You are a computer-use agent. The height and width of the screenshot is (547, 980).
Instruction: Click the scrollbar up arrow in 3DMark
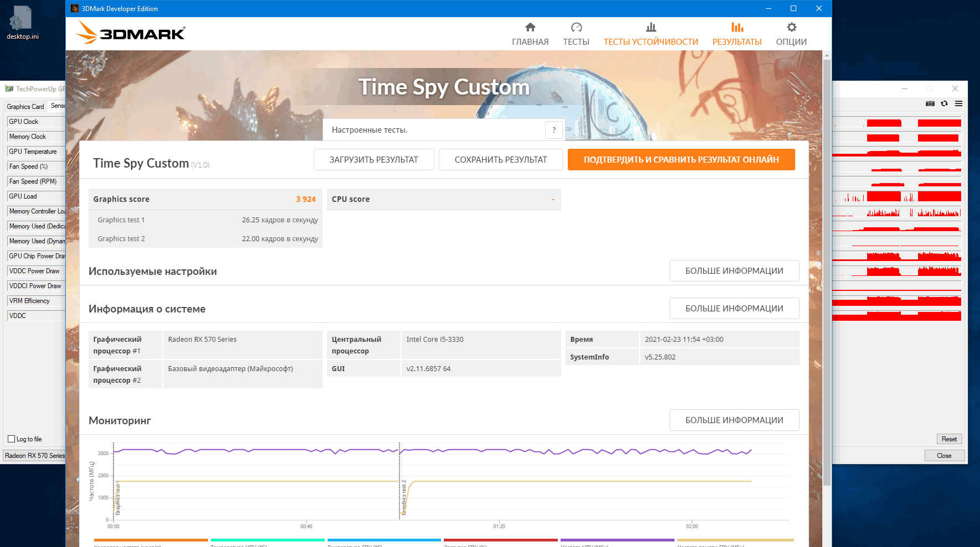827,55
